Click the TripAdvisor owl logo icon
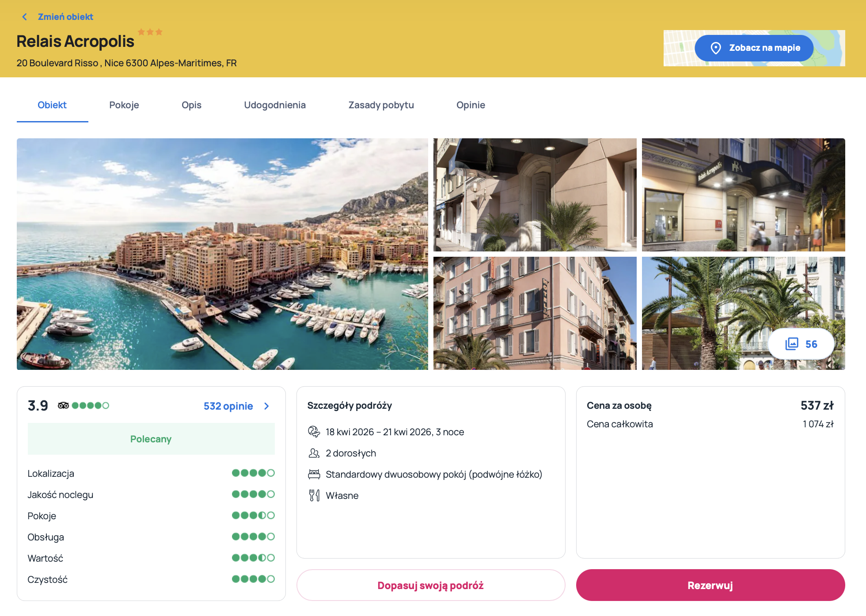Screen dimensions: 866x616 [x=63, y=405]
